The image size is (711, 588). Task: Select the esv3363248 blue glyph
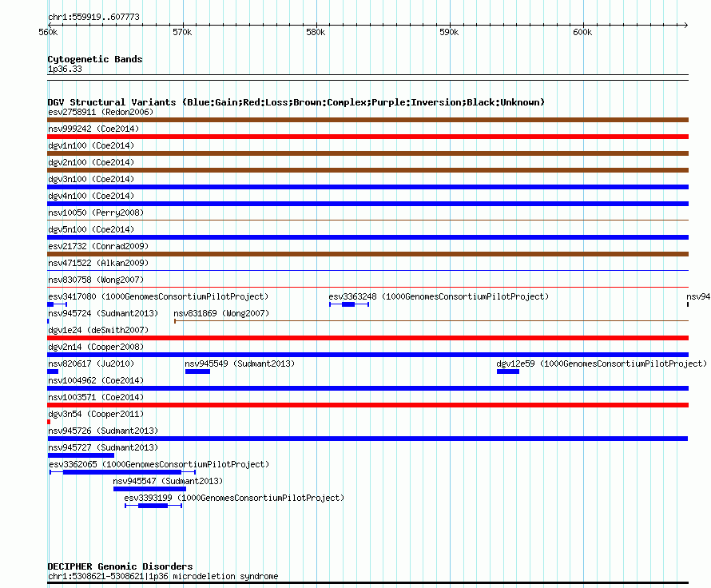tap(349, 304)
